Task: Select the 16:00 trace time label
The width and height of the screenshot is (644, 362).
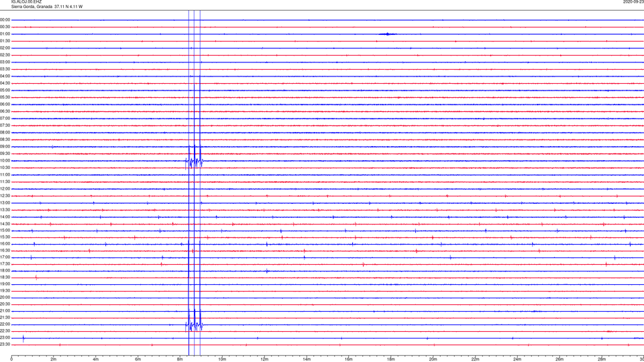Action: point(5,244)
